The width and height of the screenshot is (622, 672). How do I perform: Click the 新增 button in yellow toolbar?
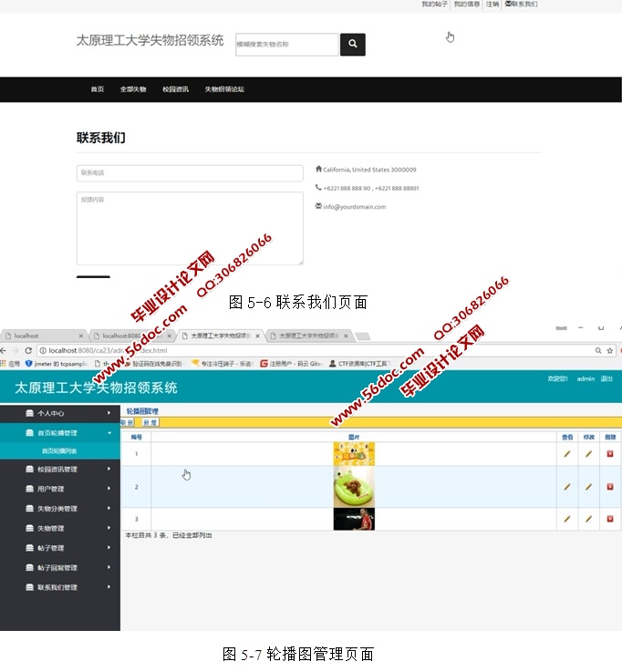pyautogui.click(x=150, y=422)
